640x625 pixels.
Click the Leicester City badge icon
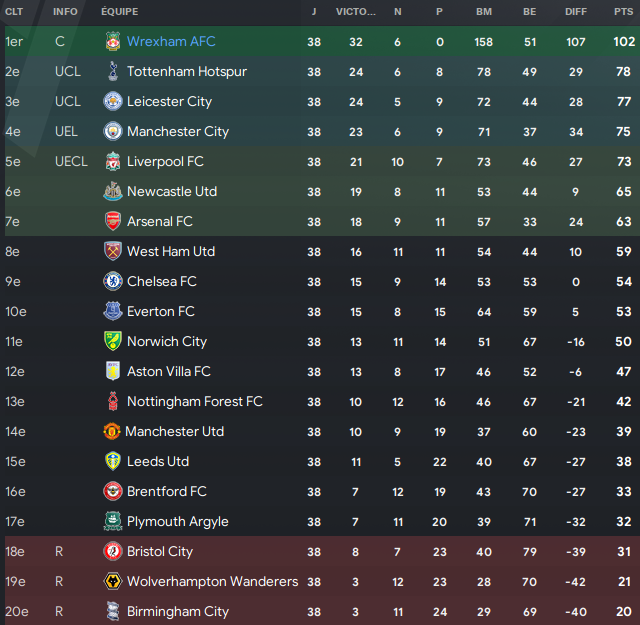(113, 101)
